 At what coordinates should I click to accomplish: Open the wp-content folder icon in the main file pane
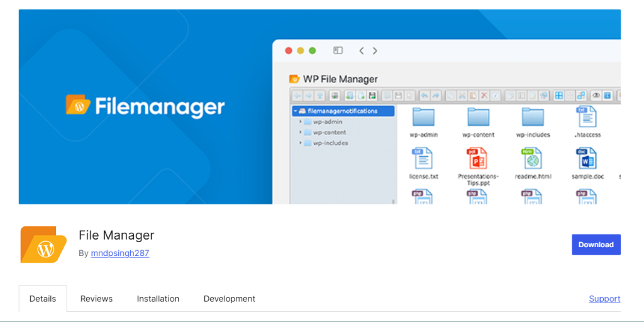click(x=478, y=117)
